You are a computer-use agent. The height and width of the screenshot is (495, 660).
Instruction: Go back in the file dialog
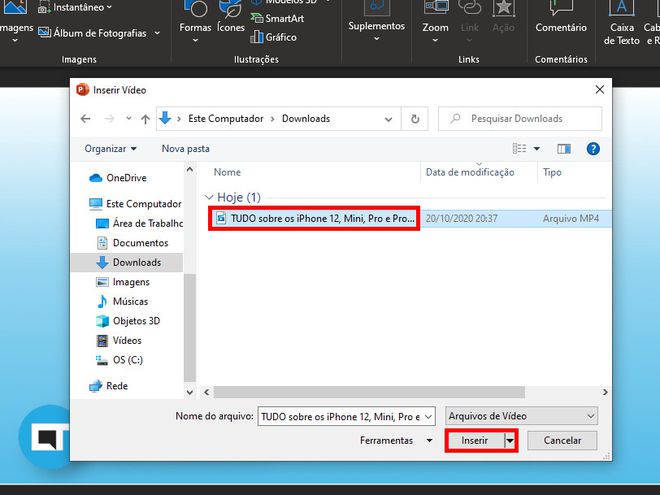point(85,119)
